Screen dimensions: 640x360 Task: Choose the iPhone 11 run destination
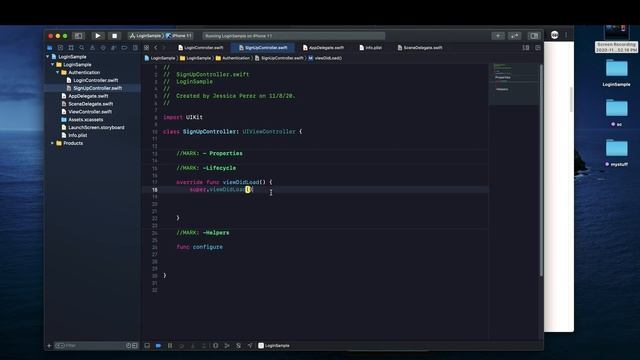[x=179, y=36]
